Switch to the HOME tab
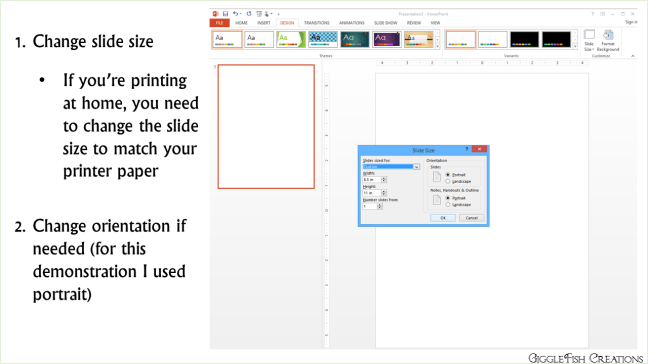 click(x=241, y=23)
